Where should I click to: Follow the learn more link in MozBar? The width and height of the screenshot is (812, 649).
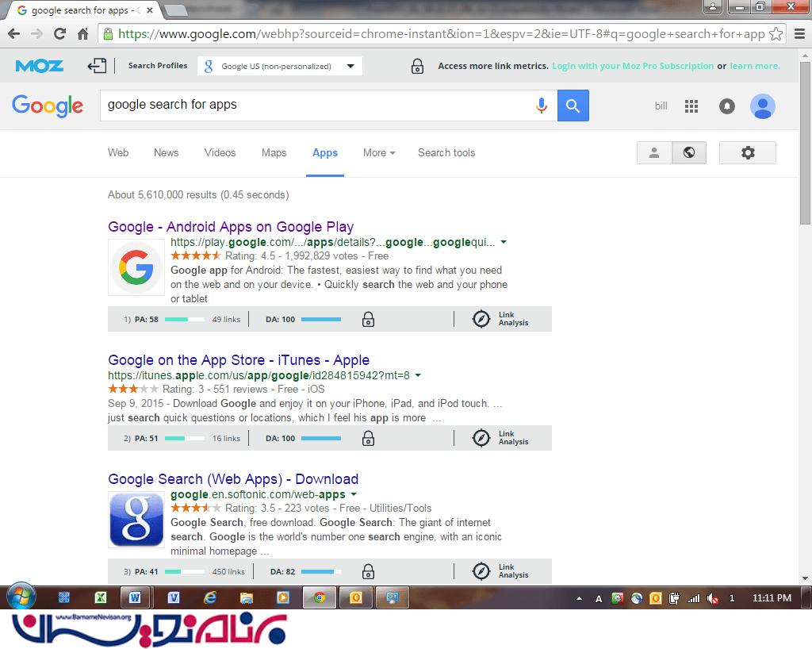pyautogui.click(x=755, y=66)
